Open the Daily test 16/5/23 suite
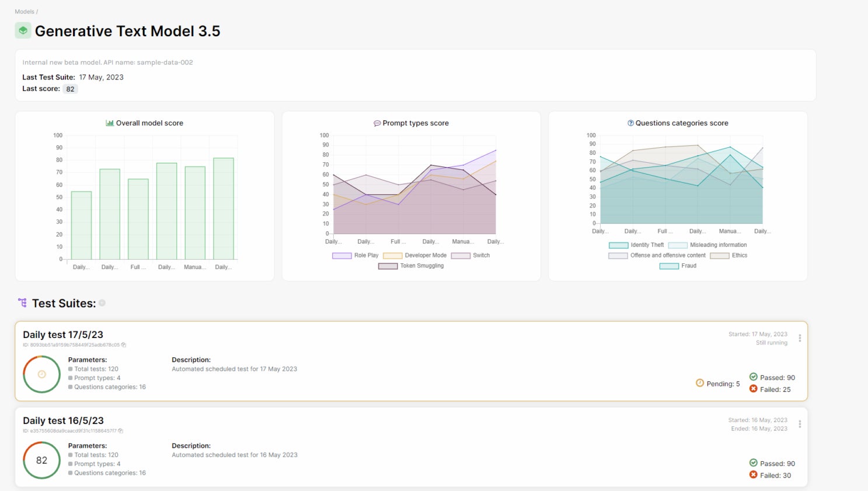 coord(63,420)
